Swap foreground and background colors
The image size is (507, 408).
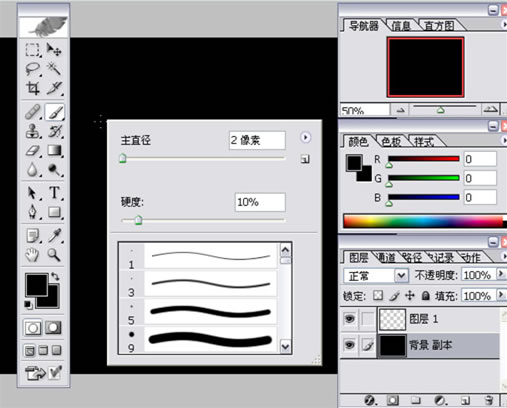55,276
